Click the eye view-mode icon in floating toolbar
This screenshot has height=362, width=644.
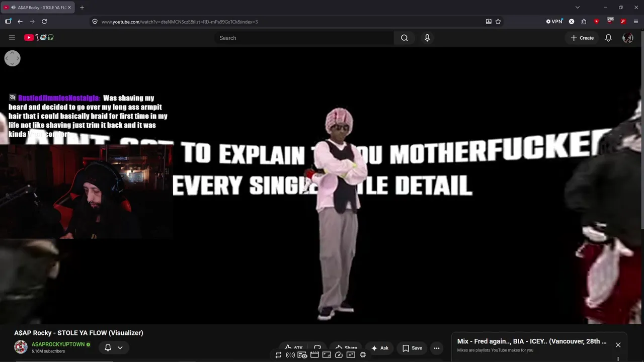302,355
